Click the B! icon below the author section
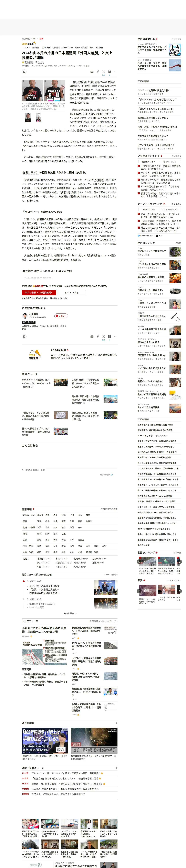This screenshot has width=186, height=868. (109, 336)
